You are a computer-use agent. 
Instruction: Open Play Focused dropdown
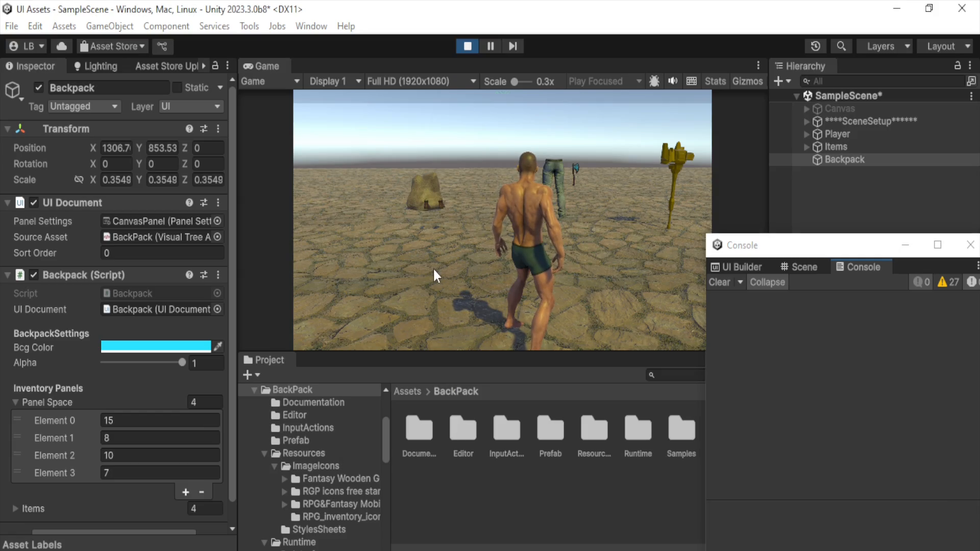tap(605, 81)
